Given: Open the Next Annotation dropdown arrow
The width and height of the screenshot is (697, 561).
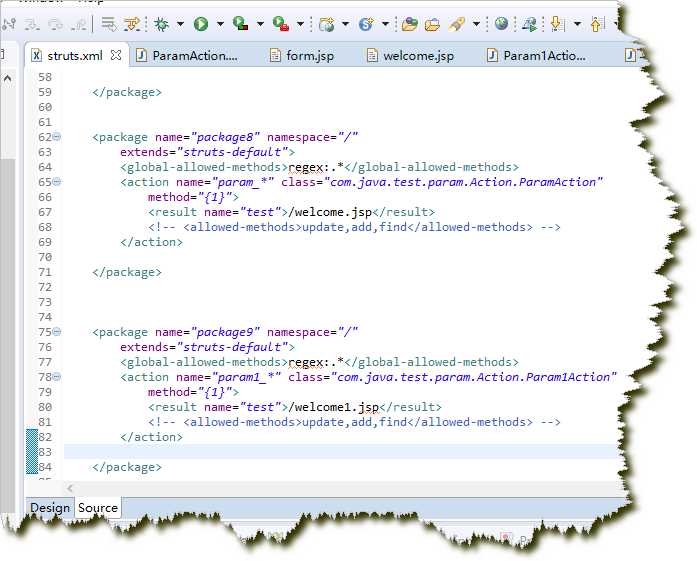Looking at the screenshot, I should (577, 24).
